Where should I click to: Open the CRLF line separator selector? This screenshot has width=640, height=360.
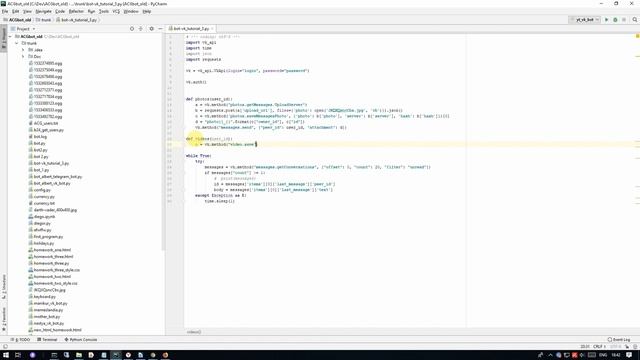[599, 346]
